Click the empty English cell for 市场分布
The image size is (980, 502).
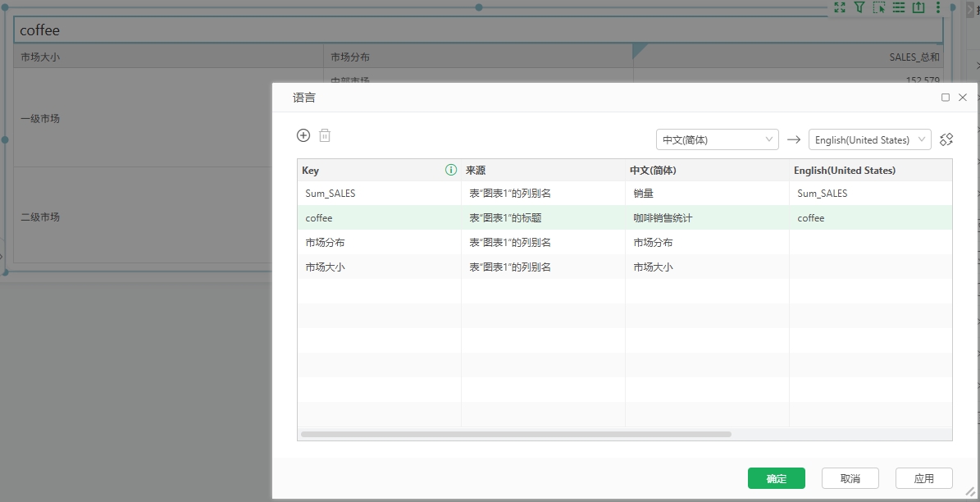[869, 243]
